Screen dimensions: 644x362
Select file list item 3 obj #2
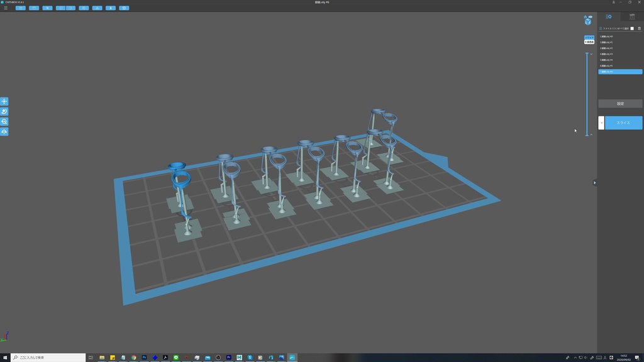pyautogui.click(x=620, y=48)
